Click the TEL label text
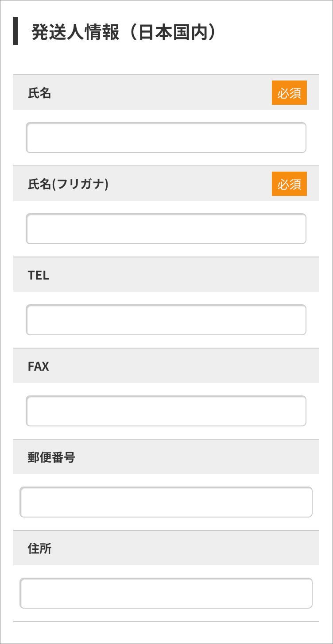Screen dimensions: 333x644 (39, 275)
